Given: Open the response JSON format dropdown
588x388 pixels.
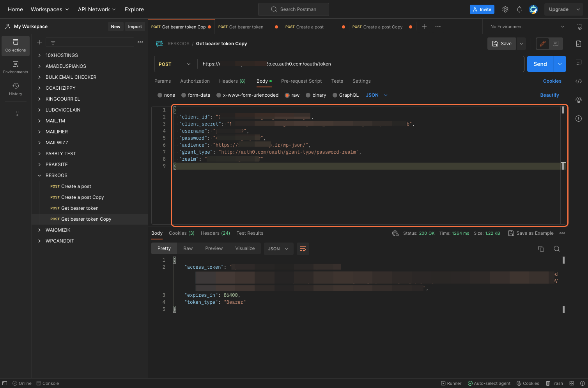Looking at the screenshot, I should (278, 249).
